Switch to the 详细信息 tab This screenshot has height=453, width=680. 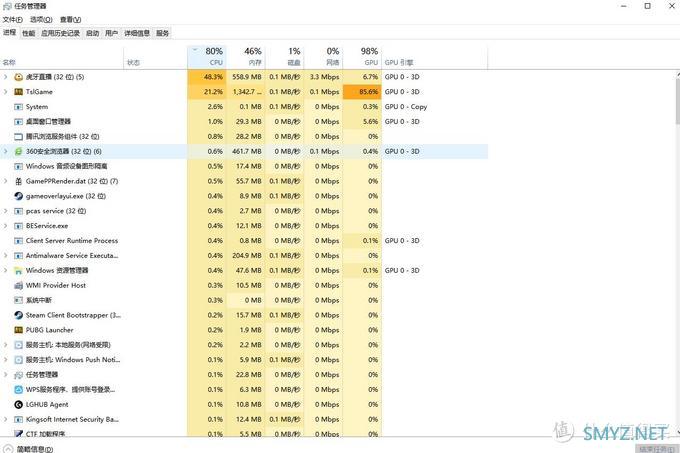coord(137,33)
